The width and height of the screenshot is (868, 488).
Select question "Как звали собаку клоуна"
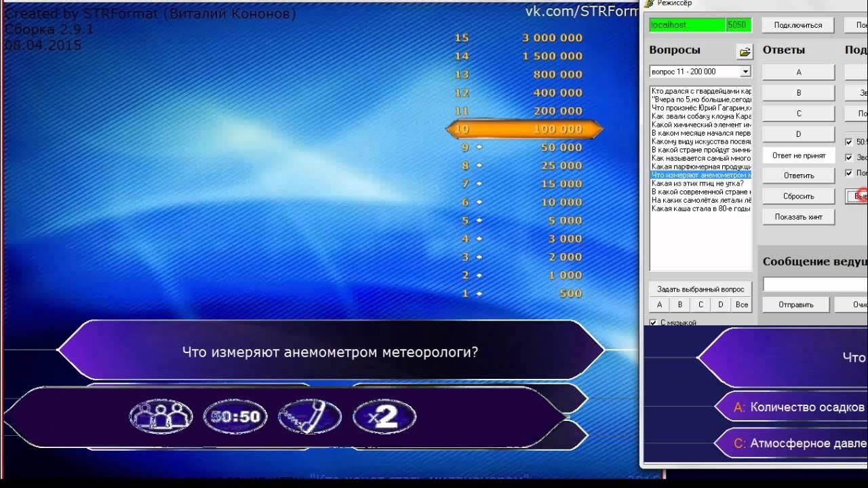point(701,116)
